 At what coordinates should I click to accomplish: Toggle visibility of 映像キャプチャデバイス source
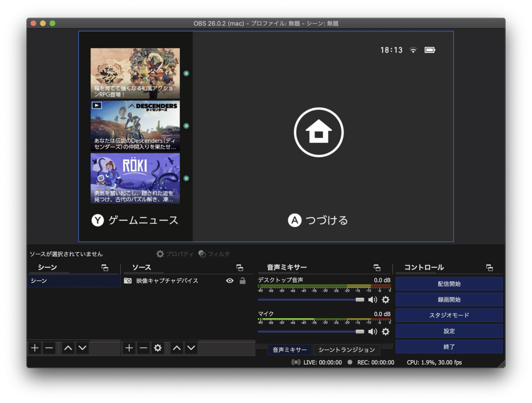coord(230,281)
